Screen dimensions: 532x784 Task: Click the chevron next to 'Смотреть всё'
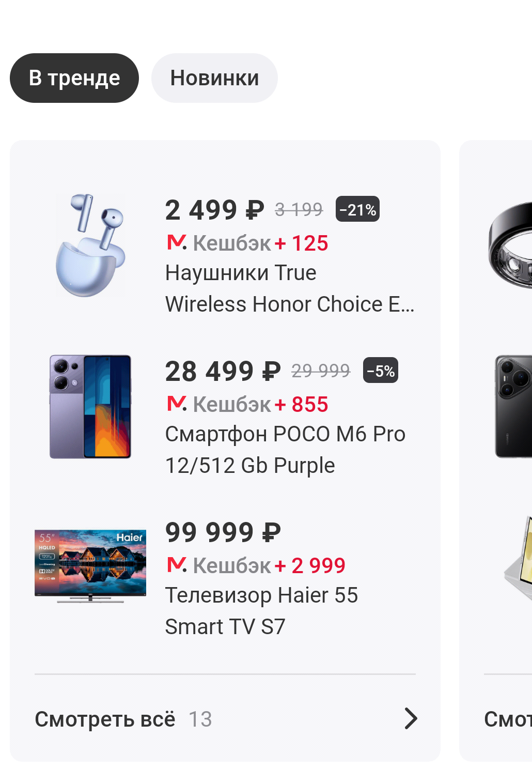(x=411, y=718)
